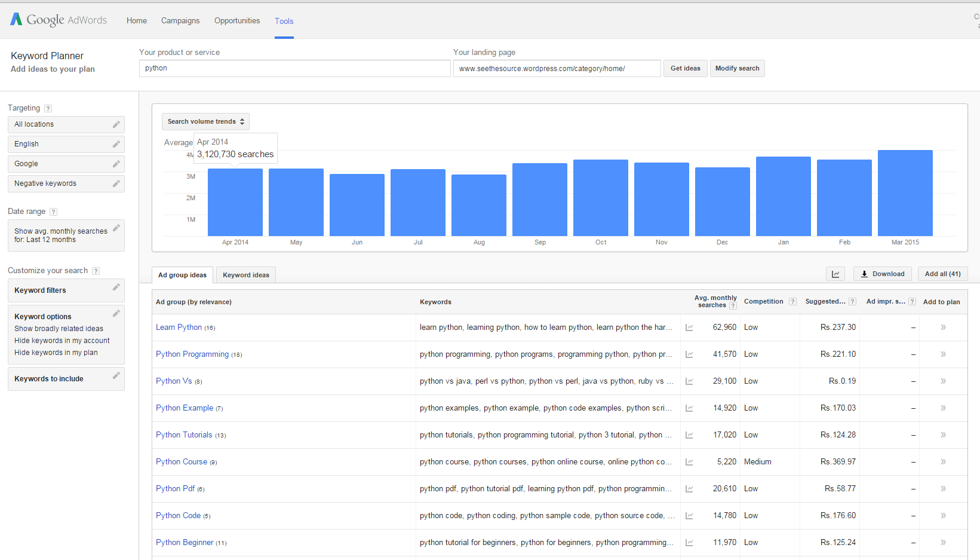Open the Tools menu
Image resolution: width=980 pixels, height=560 pixels.
(x=284, y=21)
